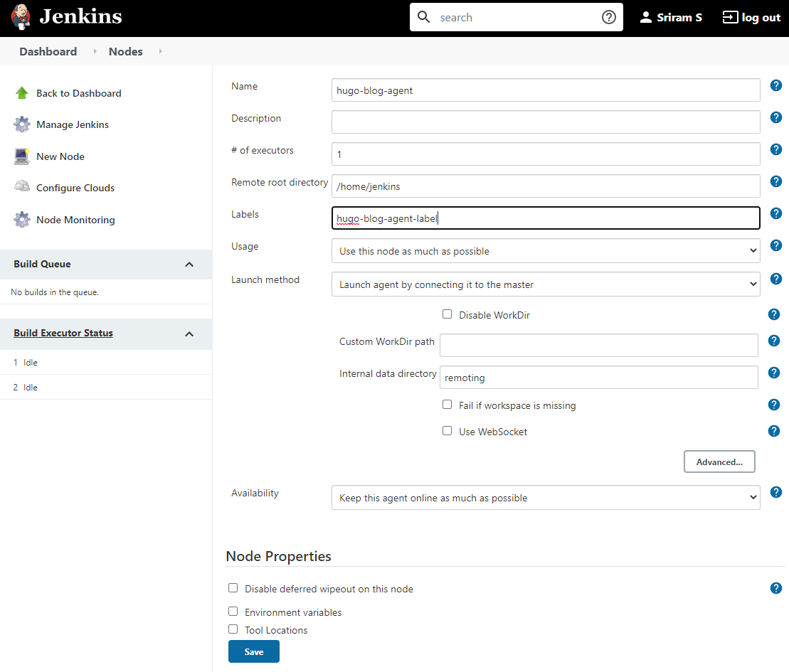The image size is (789, 672).
Task: Click the New Node sidebar link
Action: [x=60, y=157]
